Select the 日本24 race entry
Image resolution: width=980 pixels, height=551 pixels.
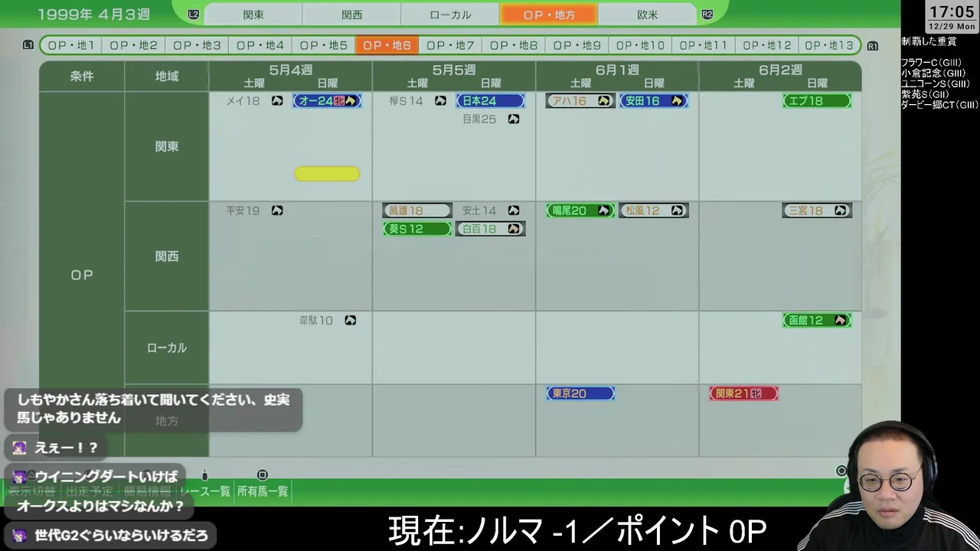pyautogui.click(x=490, y=101)
